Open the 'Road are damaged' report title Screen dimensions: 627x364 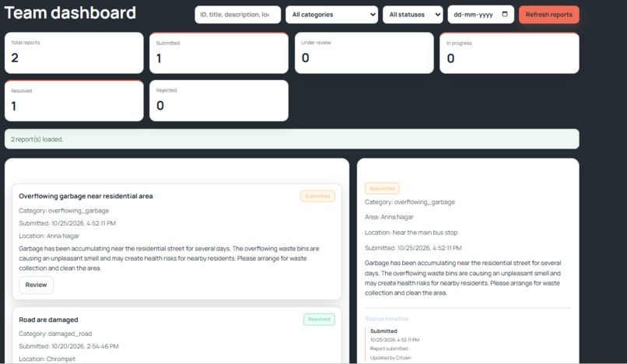coord(48,320)
